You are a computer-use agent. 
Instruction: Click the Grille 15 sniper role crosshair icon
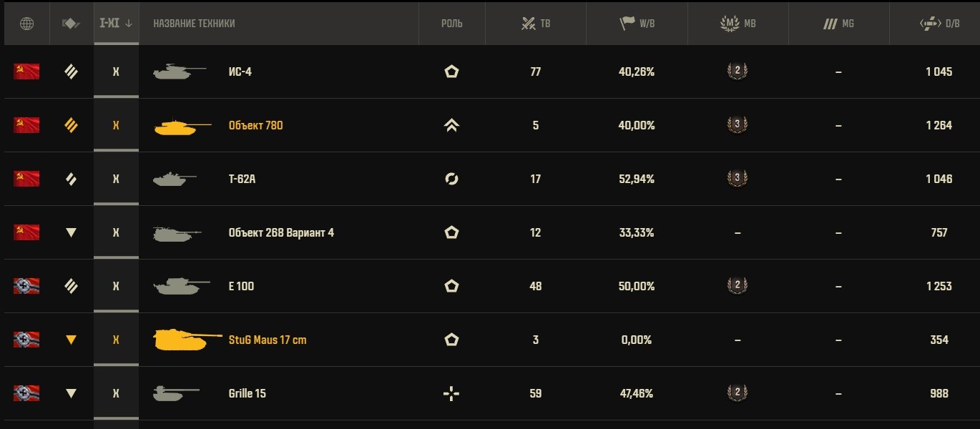pos(451,393)
